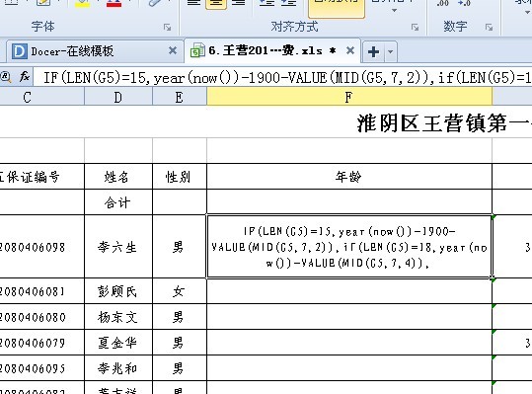The image size is (532, 394).
Task: Close the 6.王营201…费.xls document tab
Action: pyautogui.click(x=350, y=51)
